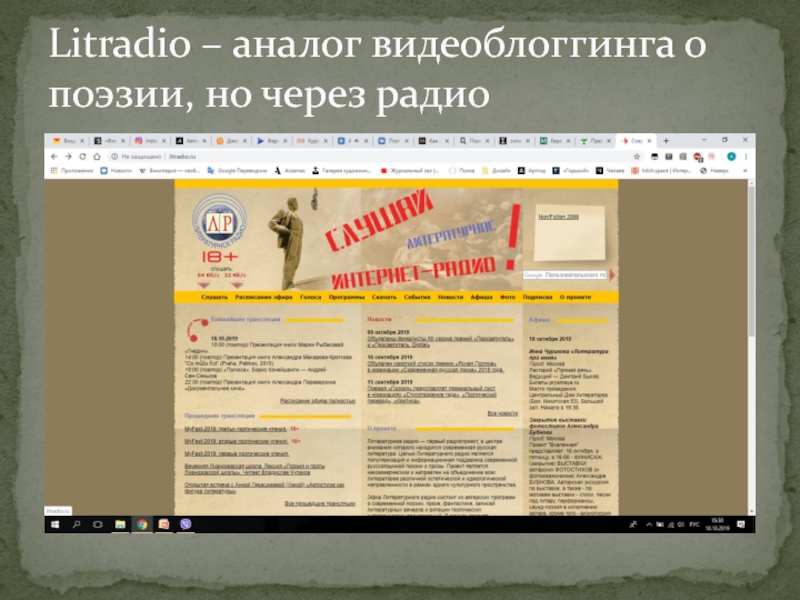Open the Программы menu item
The image size is (800, 600).
(x=346, y=297)
